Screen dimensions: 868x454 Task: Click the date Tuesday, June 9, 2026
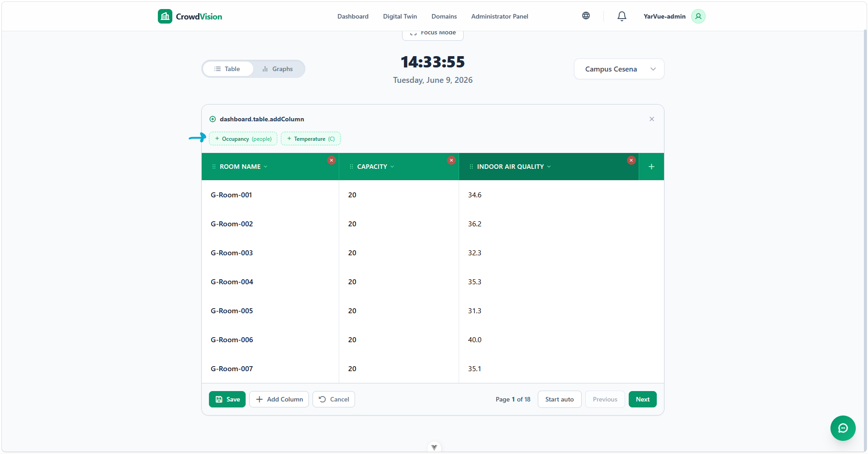[x=433, y=80]
